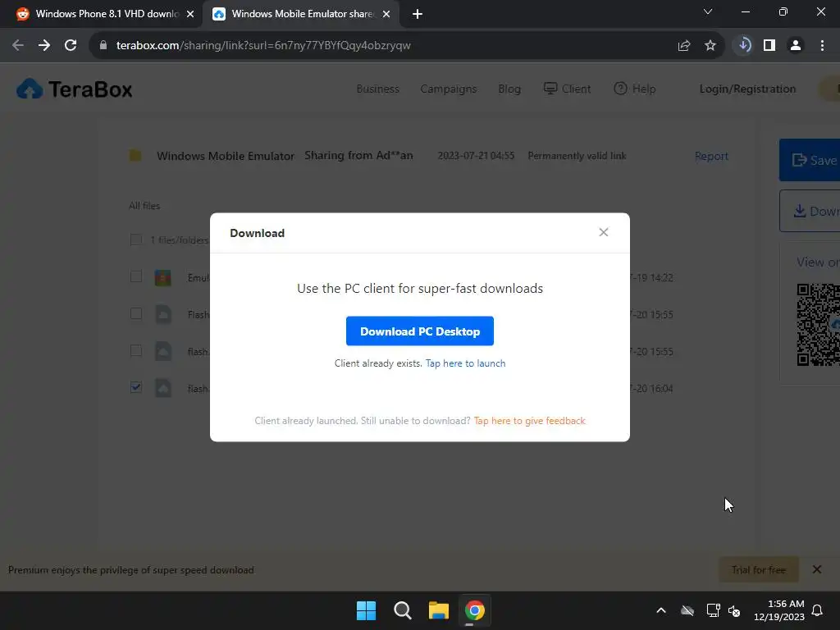
Task: Open taskbar Search
Action: (402, 610)
